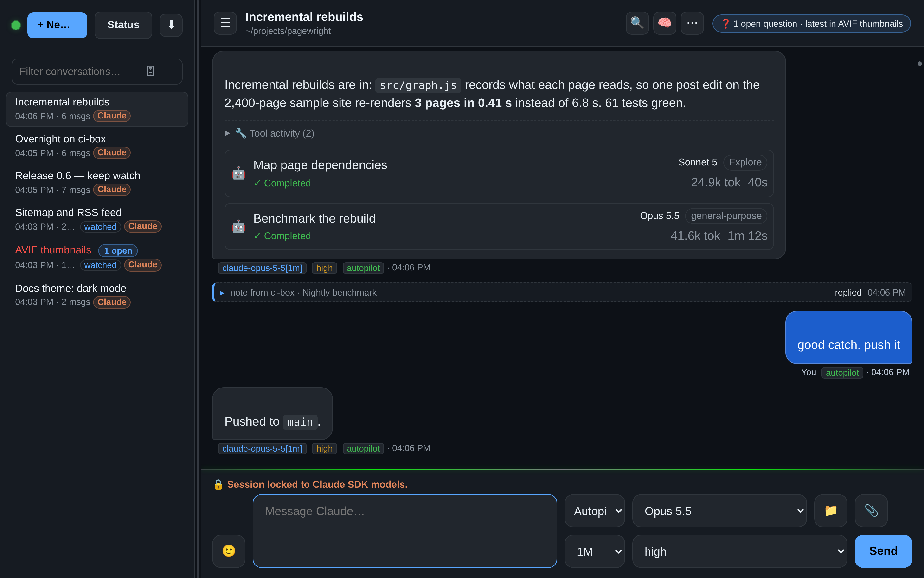
Task: Open the emoji picker smiley button
Action: coord(229,551)
